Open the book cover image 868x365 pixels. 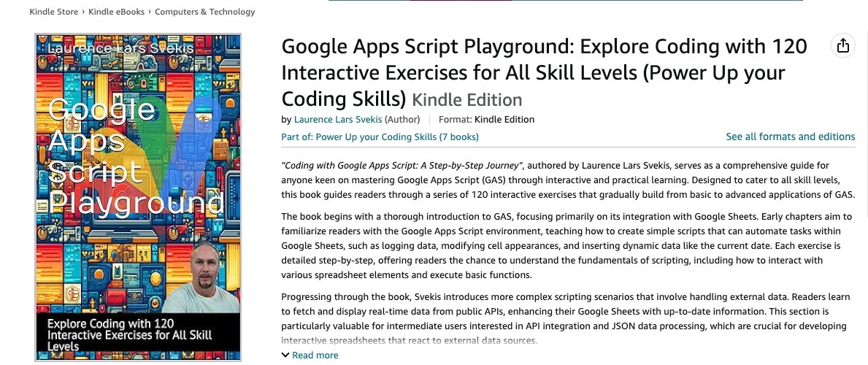click(138, 197)
